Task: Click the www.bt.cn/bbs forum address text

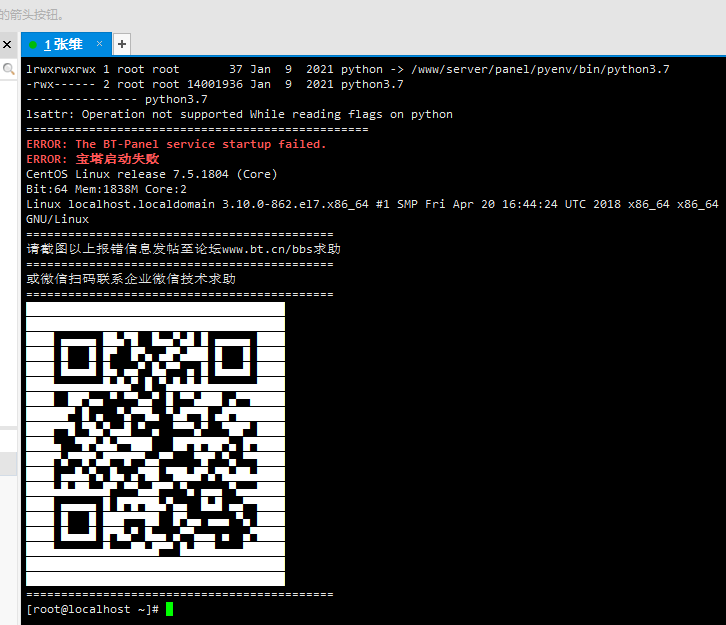Action: [x=268, y=249]
